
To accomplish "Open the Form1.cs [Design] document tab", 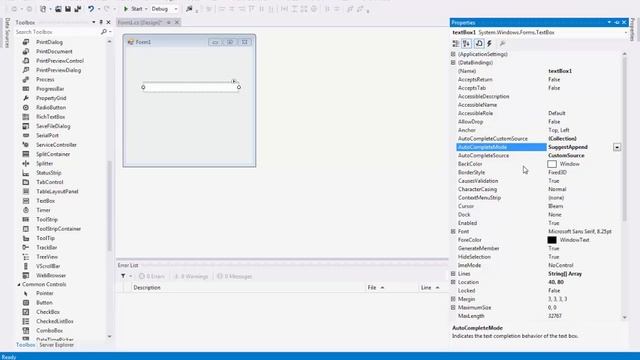I will (140, 22).
